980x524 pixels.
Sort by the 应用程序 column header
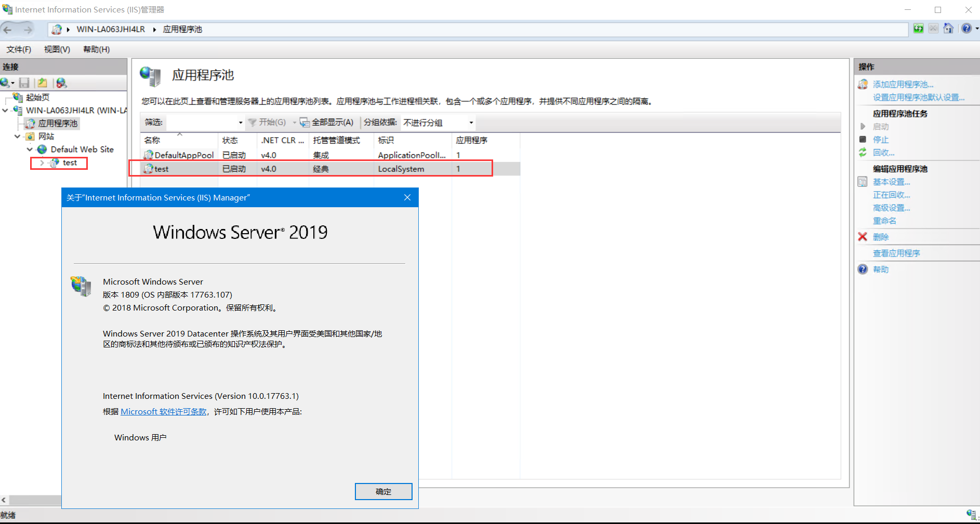[x=485, y=140]
